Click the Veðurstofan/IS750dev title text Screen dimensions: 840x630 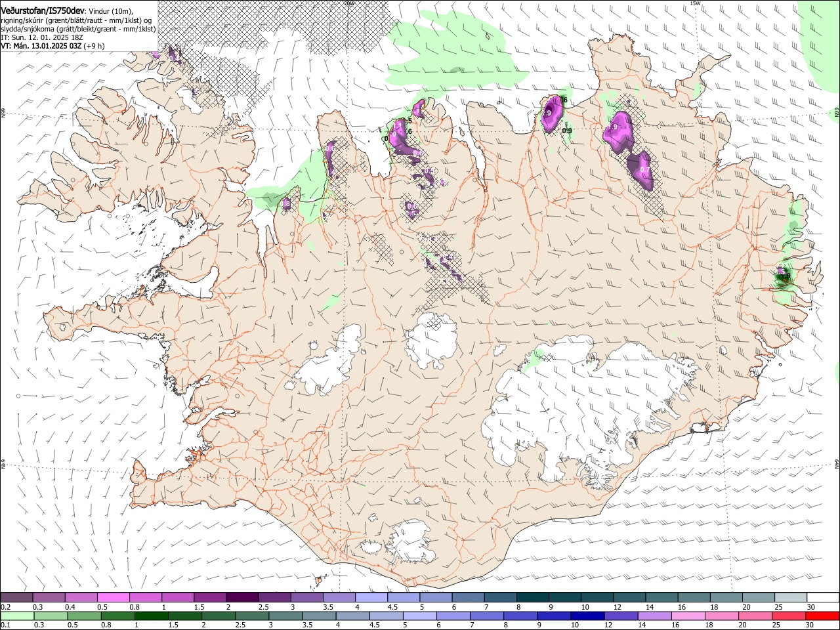[43, 11]
